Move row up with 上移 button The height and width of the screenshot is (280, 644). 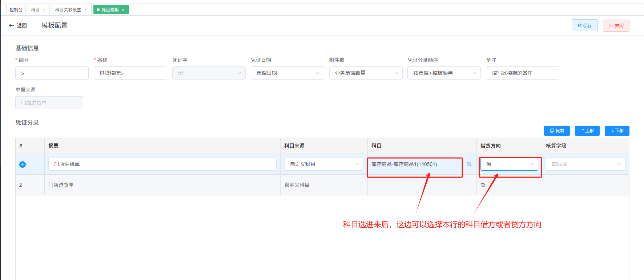[x=587, y=131]
